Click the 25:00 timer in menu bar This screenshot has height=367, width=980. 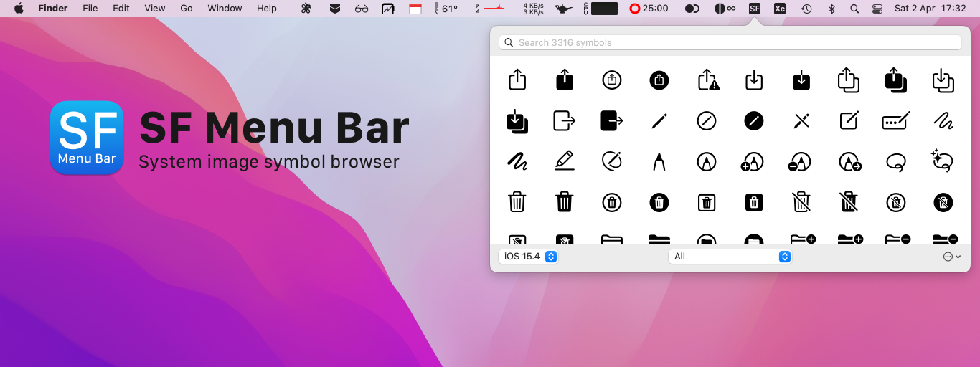click(649, 9)
